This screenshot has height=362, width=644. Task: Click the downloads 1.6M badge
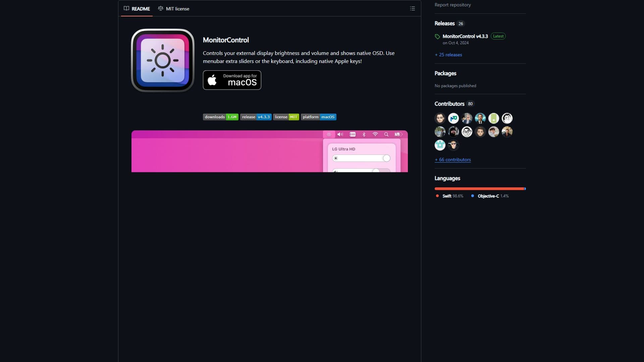[x=221, y=117]
